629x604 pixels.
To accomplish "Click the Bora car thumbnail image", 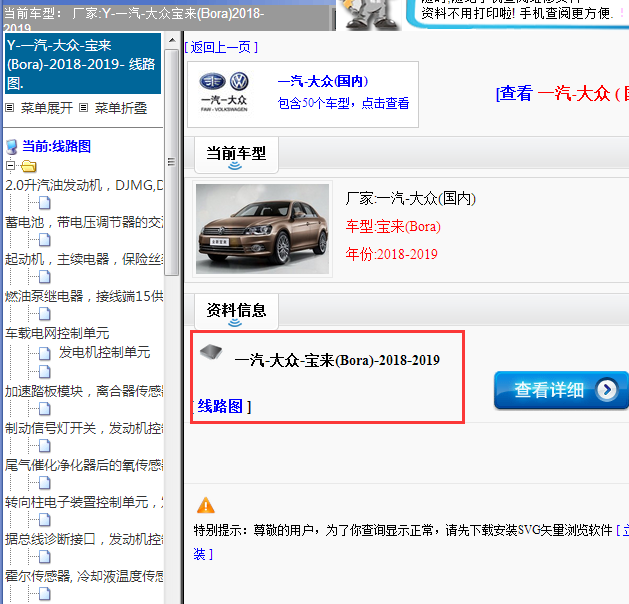I will point(262,229).
